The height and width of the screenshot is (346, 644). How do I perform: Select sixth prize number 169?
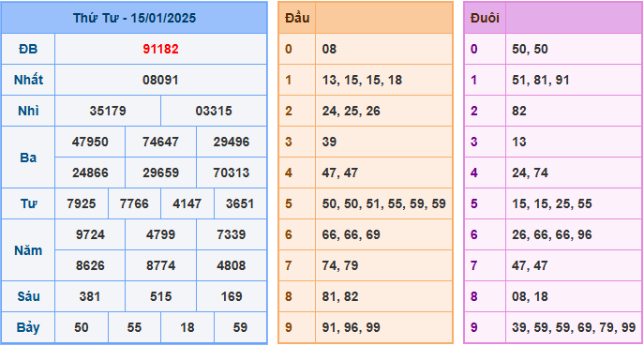pos(232,296)
